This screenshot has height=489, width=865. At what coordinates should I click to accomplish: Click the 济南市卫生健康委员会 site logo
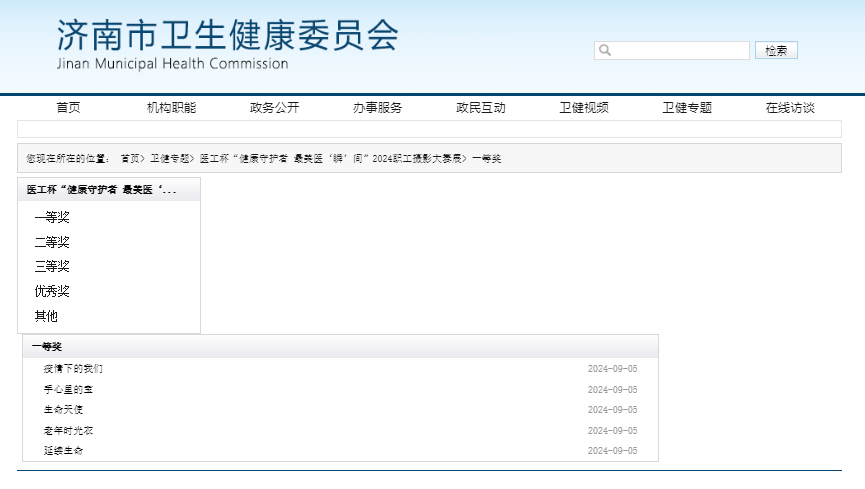[227, 45]
